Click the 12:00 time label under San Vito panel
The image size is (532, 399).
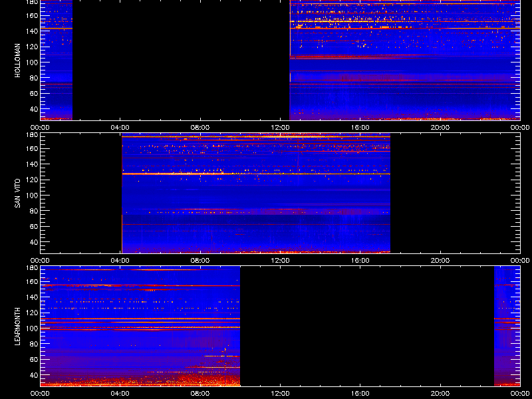tap(280, 261)
